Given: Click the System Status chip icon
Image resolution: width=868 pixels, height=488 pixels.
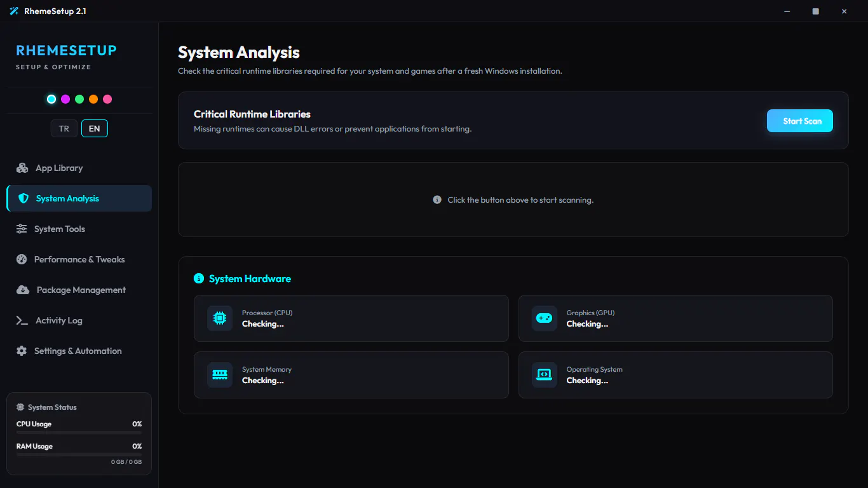Looking at the screenshot, I should [21, 407].
